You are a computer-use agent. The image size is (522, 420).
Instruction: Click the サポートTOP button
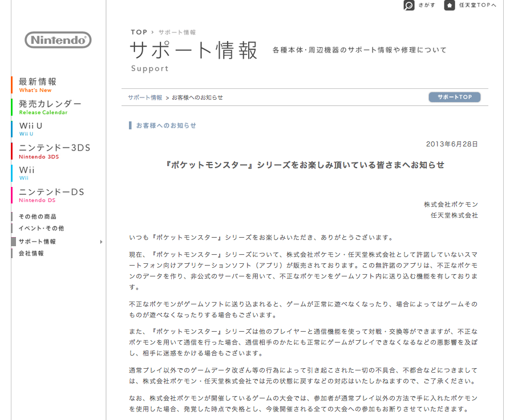(x=455, y=97)
